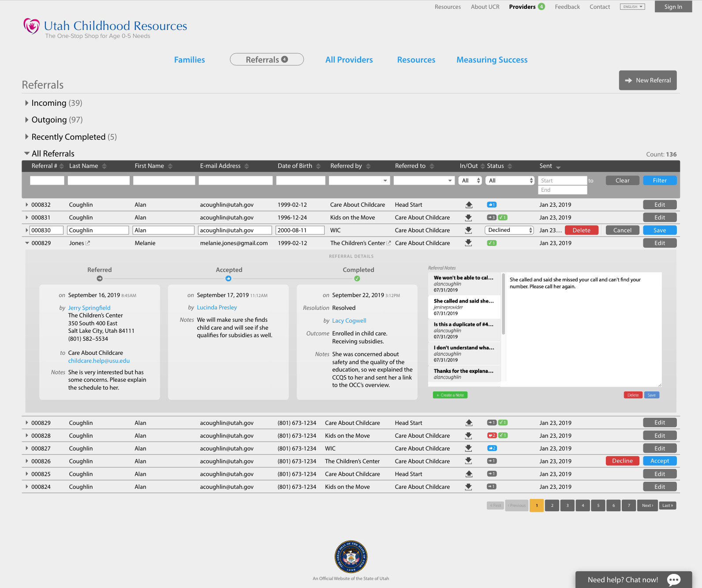Open the Families tab
This screenshot has width=702, height=588.
point(190,60)
